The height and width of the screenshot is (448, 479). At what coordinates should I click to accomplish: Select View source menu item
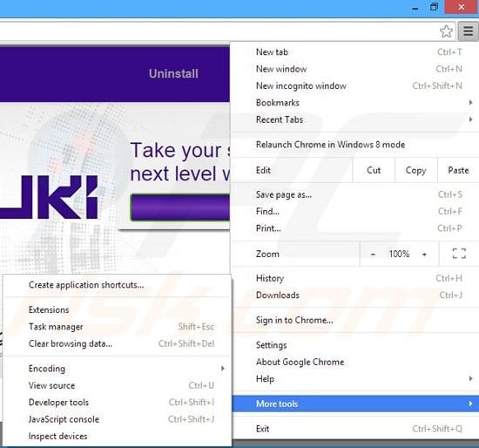pos(118,385)
